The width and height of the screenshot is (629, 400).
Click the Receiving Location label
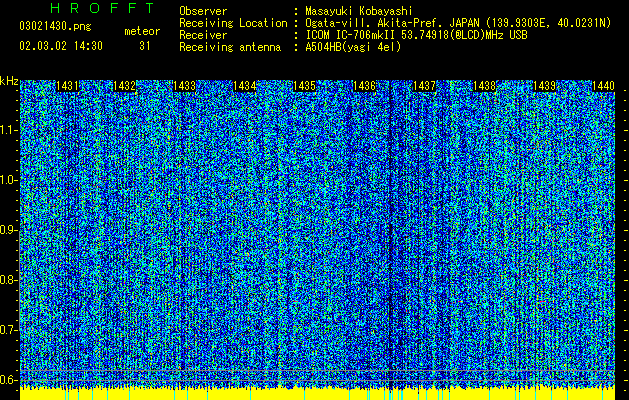(x=233, y=23)
